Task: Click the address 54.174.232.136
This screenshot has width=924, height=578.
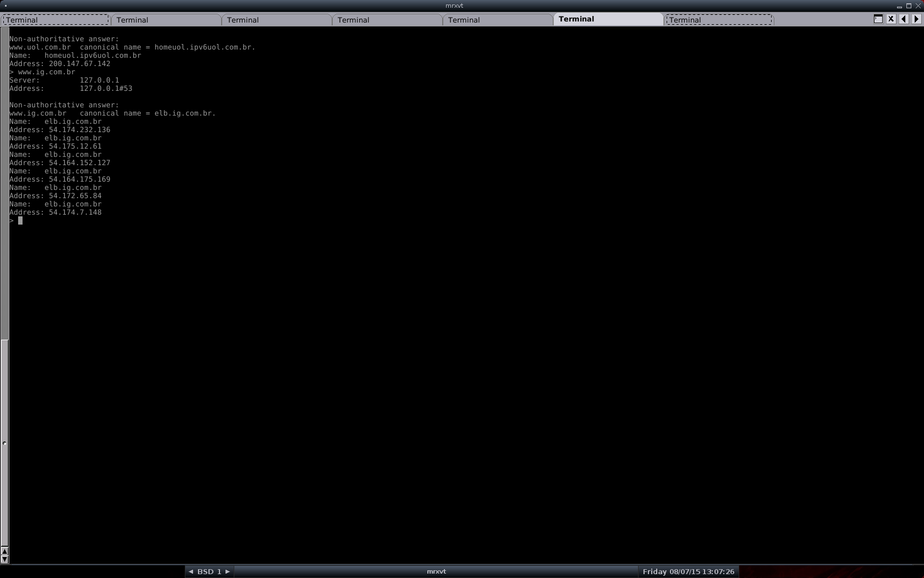Action: click(80, 130)
